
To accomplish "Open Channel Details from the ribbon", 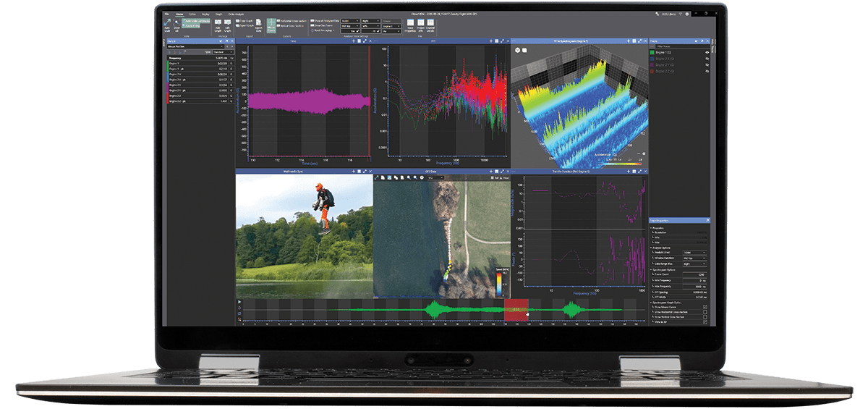I will click(430, 25).
